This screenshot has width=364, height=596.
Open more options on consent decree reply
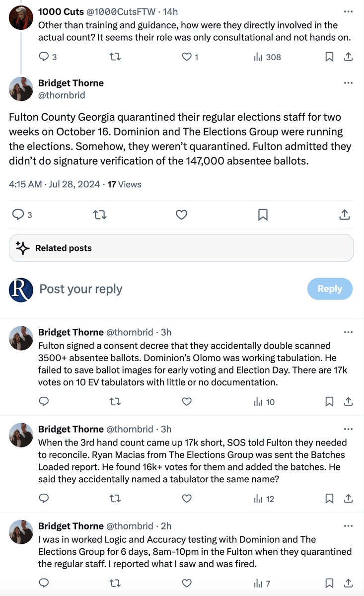349,332
